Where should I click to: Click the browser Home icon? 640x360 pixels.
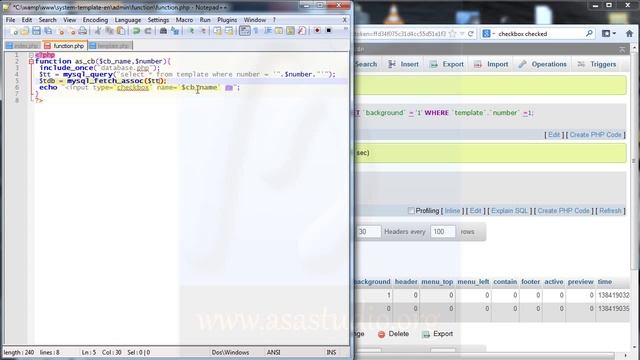pos(629,34)
